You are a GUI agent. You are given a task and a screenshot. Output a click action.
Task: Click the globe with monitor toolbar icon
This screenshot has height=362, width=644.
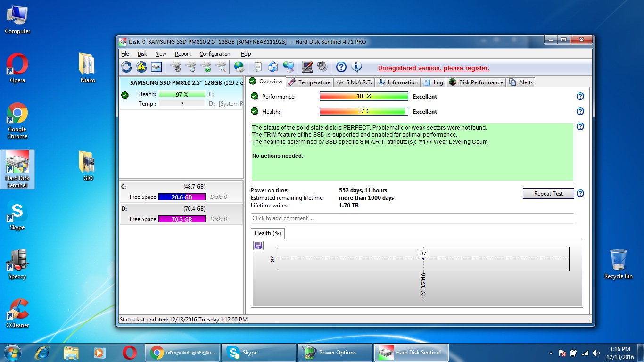(288, 67)
